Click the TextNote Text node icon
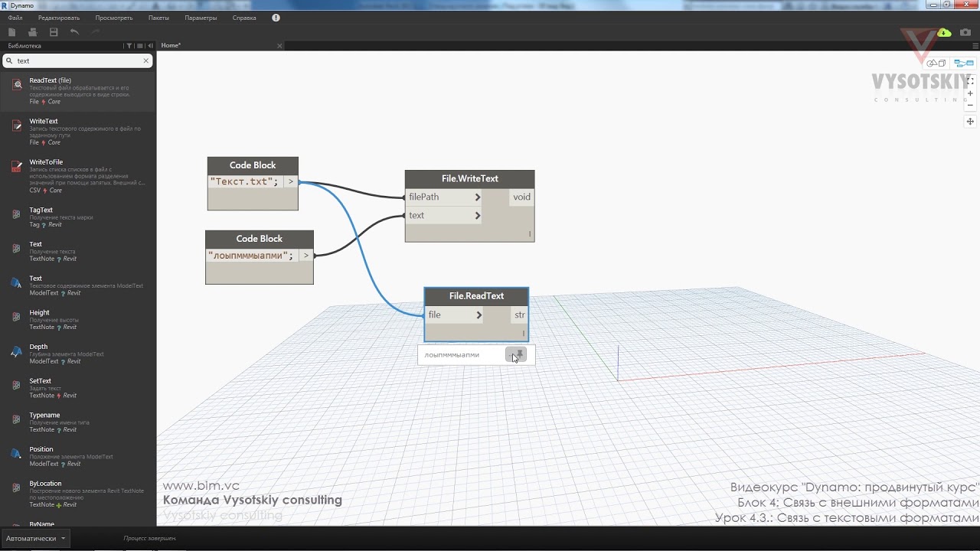Screen dimensions: 980x551 pyautogui.click(x=16, y=249)
